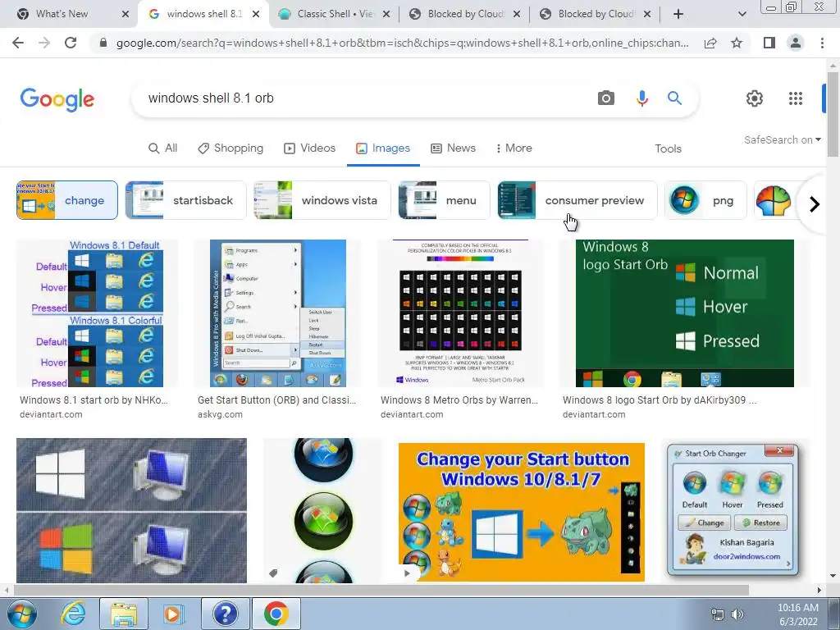Open the Get Start Button (ORB) image result
Viewport: 840px width, 630px height.
277,313
